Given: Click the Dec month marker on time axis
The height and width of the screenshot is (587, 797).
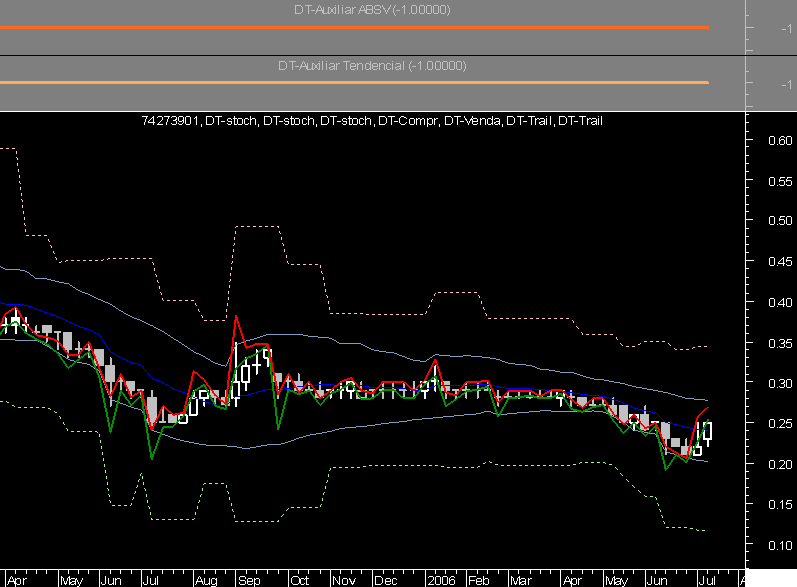Looking at the screenshot, I should [x=385, y=579].
